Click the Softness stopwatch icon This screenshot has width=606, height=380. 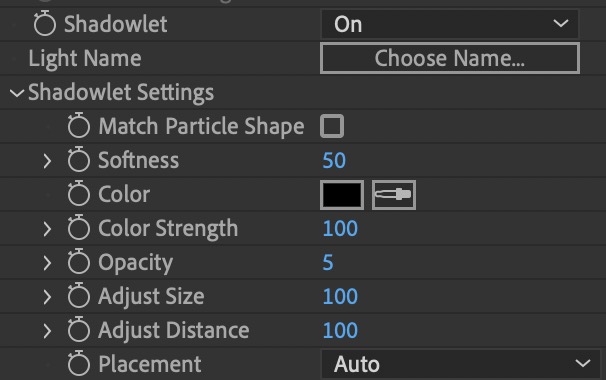(79, 160)
